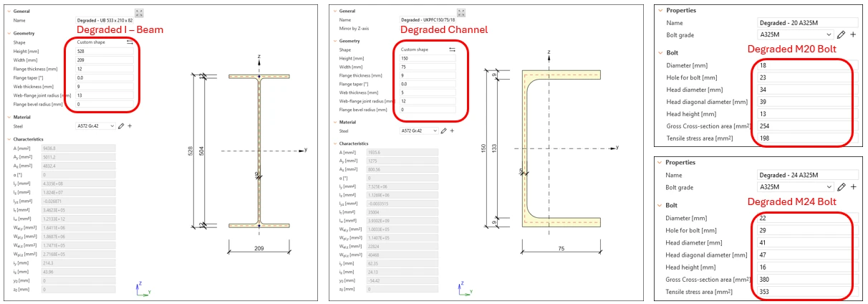Collapse the Geometry section of the I-beam panel
The image size is (868, 304).
point(9,33)
